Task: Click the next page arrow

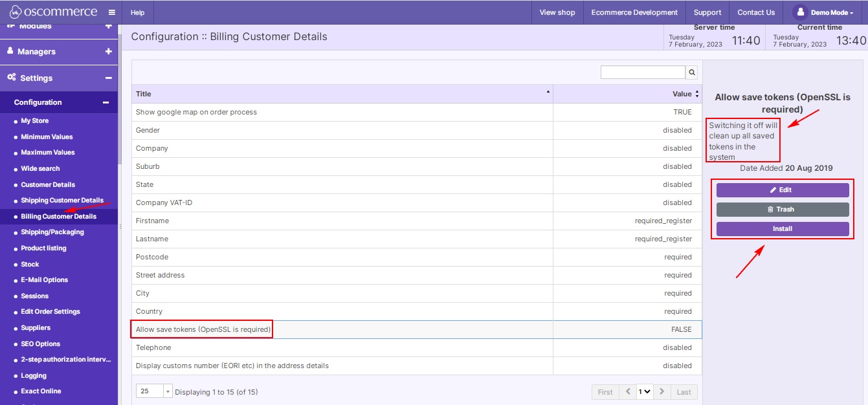Action: 661,392
